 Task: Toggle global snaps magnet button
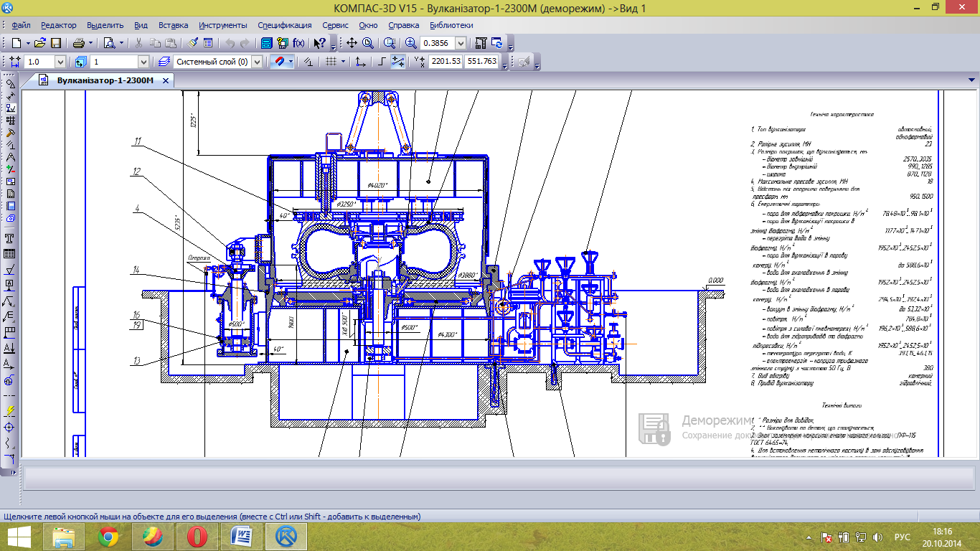click(x=279, y=62)
